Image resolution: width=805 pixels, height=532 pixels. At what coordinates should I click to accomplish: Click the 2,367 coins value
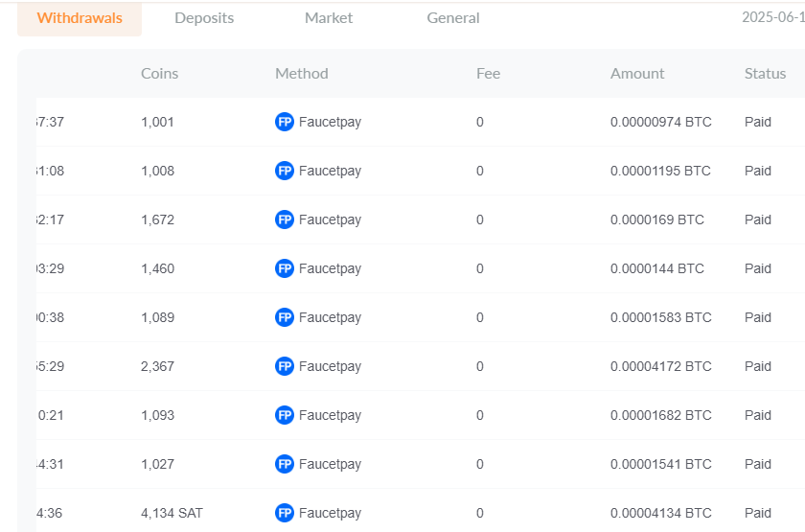[157, 366]
